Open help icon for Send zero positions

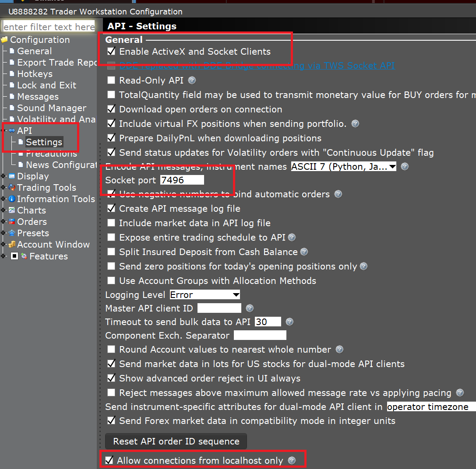pyautogui.click(x=364, y=266)
